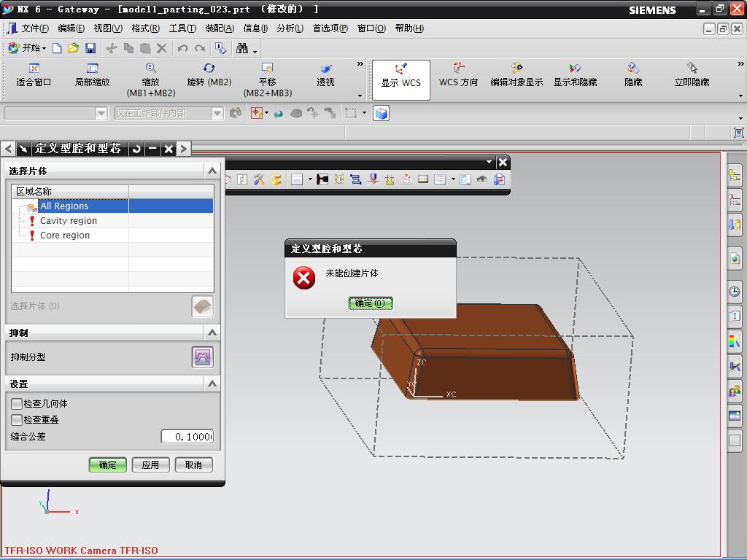The height and width of the screenshot is (560, 747).
Task: Open the 开始 start dropdown
Action: click(27, 48)
